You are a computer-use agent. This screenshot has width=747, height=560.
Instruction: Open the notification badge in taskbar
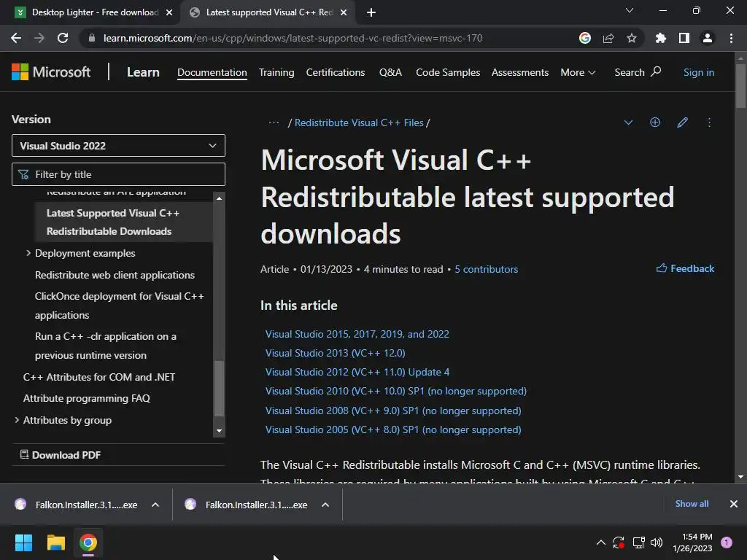click(x=727, y=542)
